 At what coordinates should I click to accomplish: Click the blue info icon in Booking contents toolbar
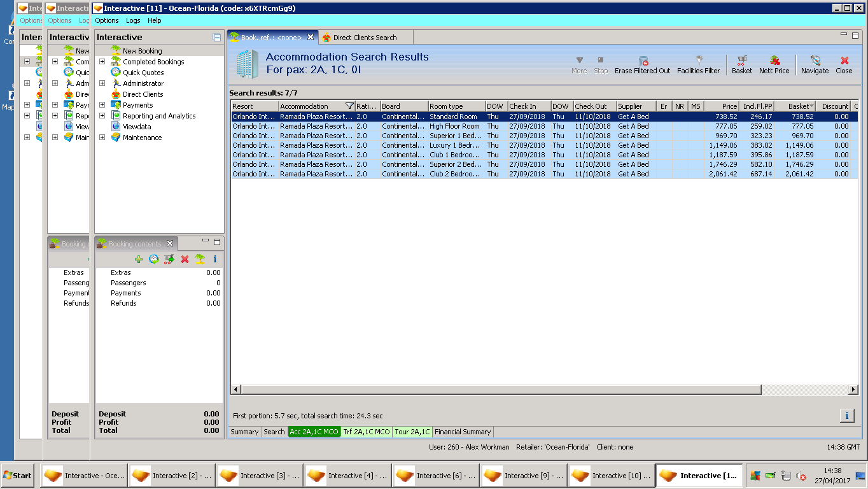[215, 259]
